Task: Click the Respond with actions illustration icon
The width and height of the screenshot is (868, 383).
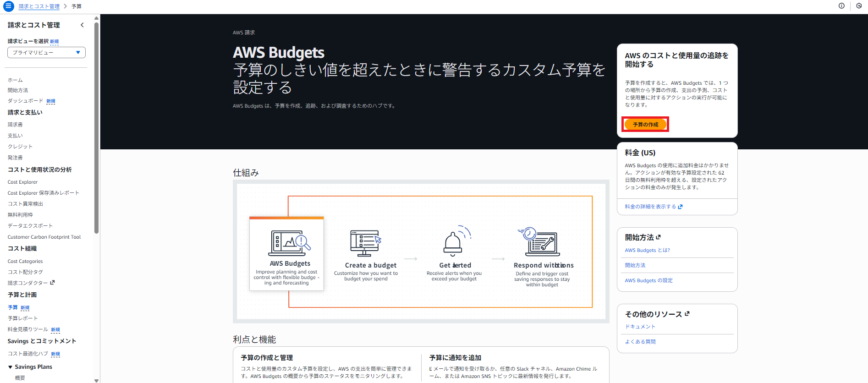Action: pyautogui.click(x=540, y=241)
